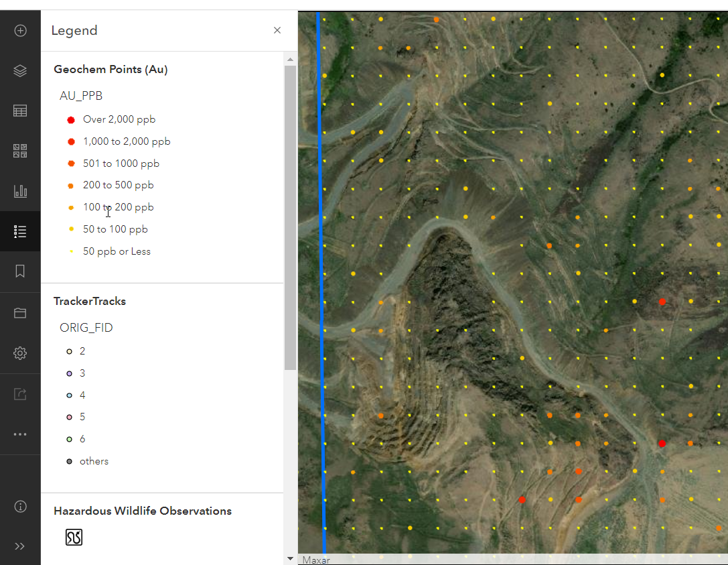The width and height of the screenshot is (728, 565).
Task: Click the Legend scrollbar down arrow
Action: tap(290, 558)
